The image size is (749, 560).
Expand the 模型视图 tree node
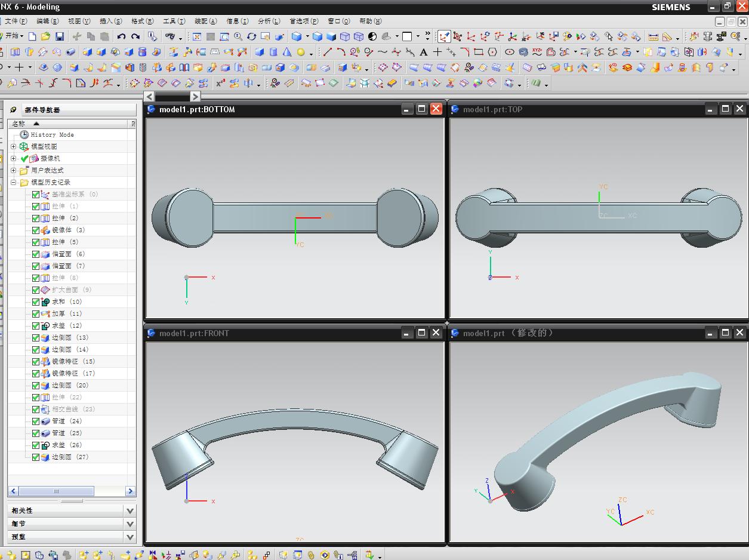tap(14, 146)
